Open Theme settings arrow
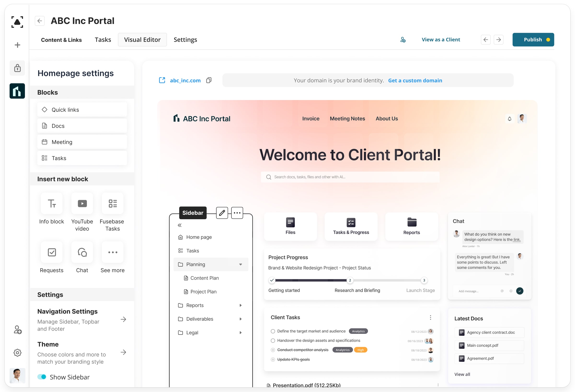 pyautogui.click(x=123, y=352)
